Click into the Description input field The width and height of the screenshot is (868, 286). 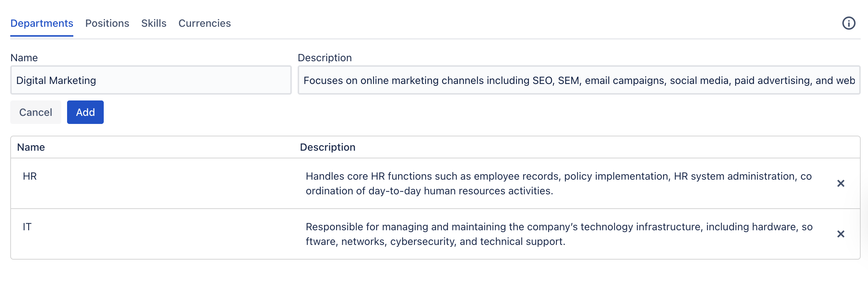(579, 80)
